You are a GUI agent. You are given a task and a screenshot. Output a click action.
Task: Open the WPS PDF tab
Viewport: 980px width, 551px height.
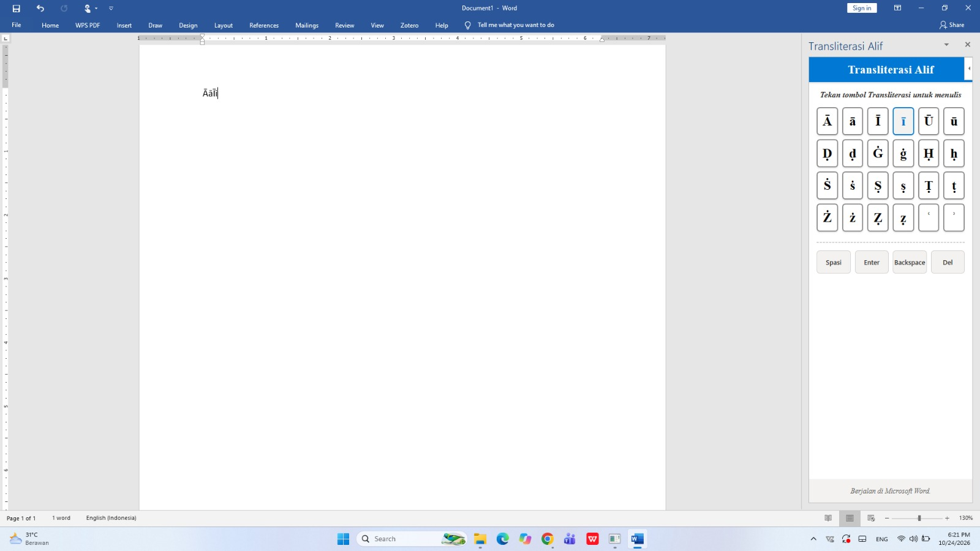click(x=88, y=25)
